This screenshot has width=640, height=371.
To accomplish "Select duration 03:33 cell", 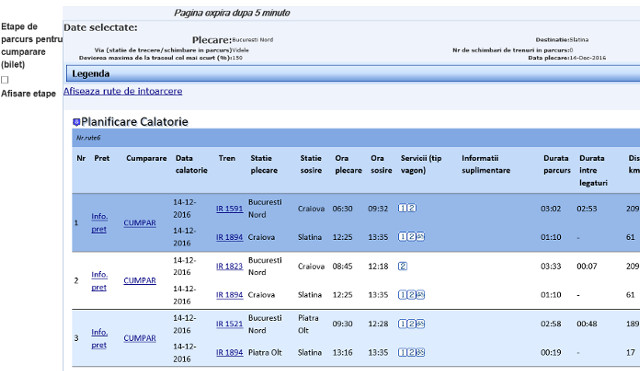I will 551,266.
